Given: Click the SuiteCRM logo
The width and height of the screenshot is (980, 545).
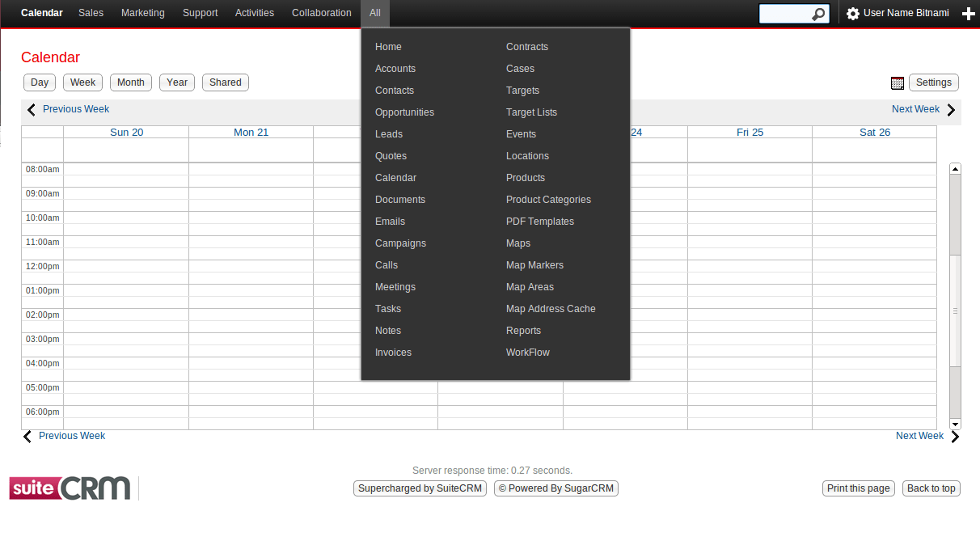Looking at the screenshot, I should click(69, 488).
